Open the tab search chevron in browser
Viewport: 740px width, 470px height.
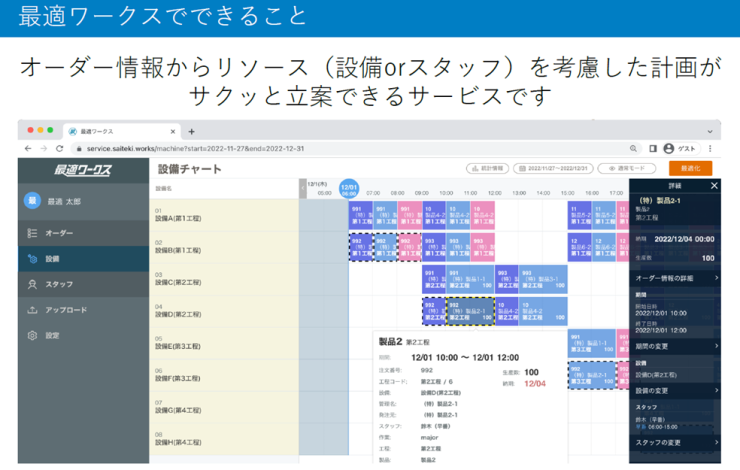pos(710,132)
